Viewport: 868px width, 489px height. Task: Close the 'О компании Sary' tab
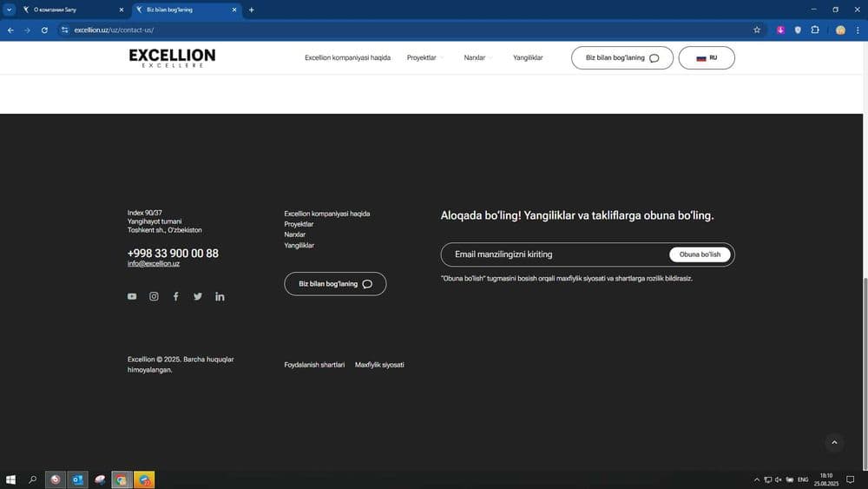pos(122,10)
